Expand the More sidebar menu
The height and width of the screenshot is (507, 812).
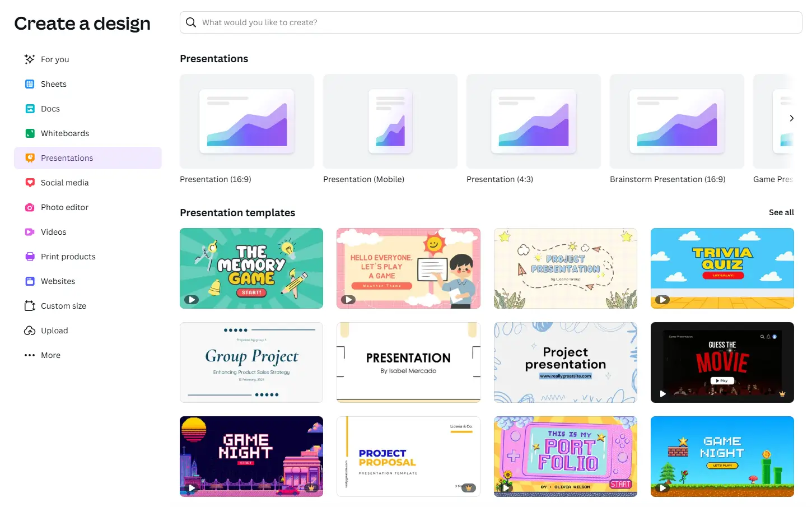coord(29,355)
